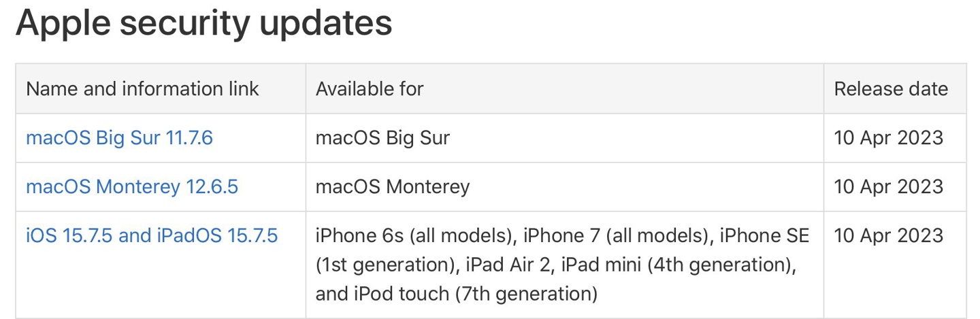
Task: Click the iOS 15.7.5 row release date
Action: tap(889, 235)
